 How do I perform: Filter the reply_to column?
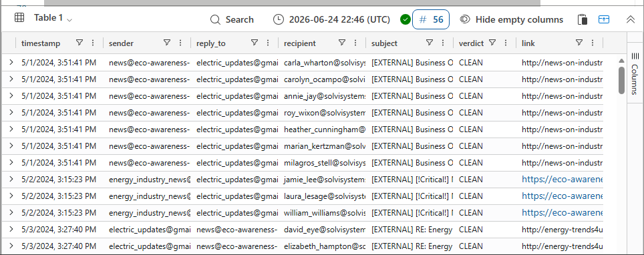click(x=255, y=43)
